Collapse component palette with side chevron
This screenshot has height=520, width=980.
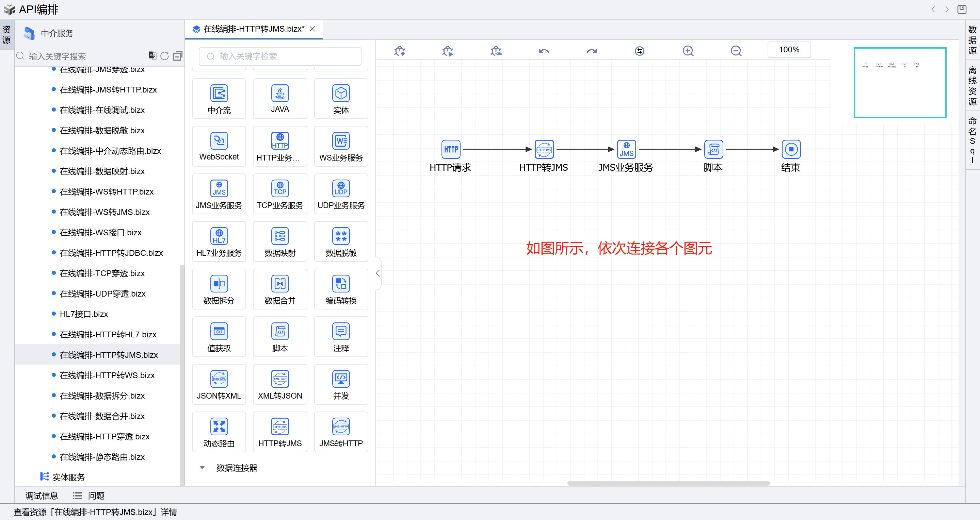click(377, 273)
